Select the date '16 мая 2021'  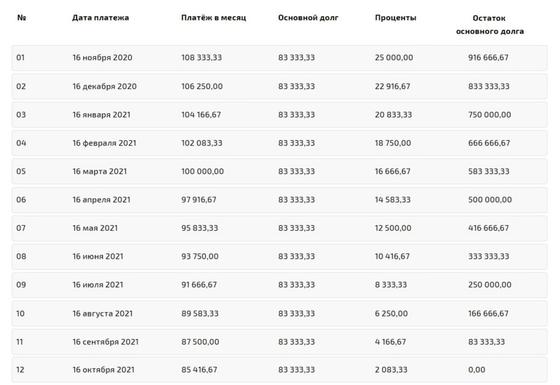pyautogui.click(x=95, y=228)
